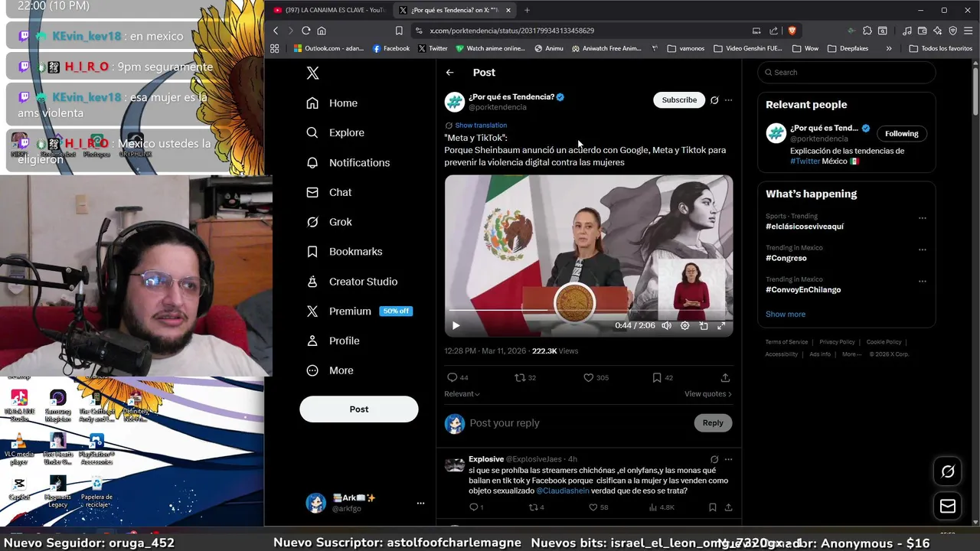Open floating Grok button
The height and width of the screenshot is (551, 980).
[x=948, y=471]
